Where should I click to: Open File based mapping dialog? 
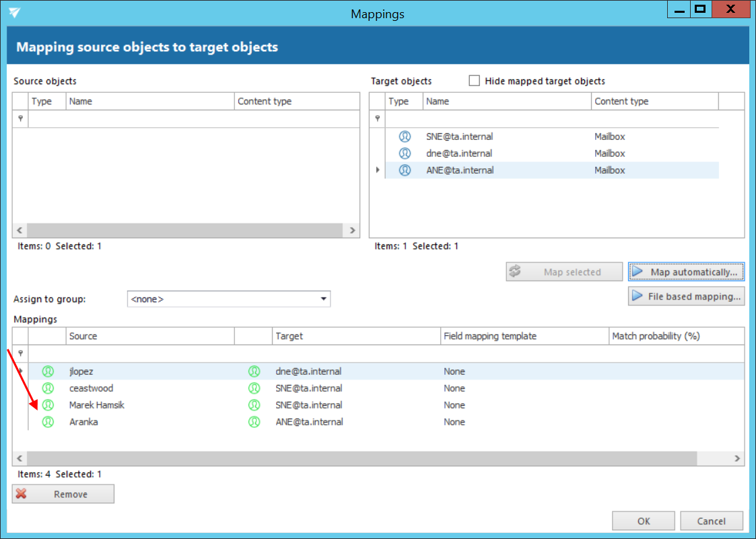coord(686,296)
